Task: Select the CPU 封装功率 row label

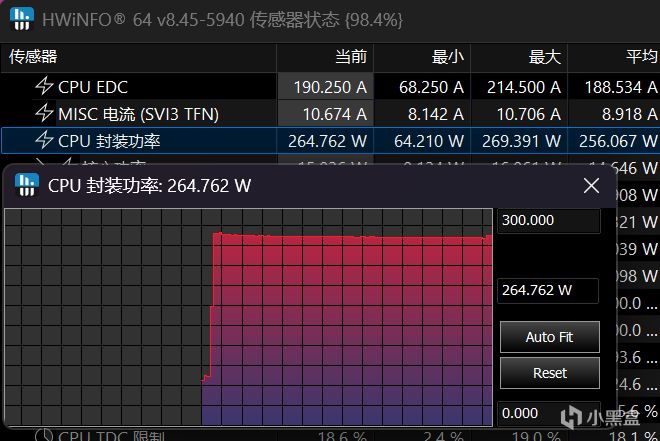Action: (109, 141)
